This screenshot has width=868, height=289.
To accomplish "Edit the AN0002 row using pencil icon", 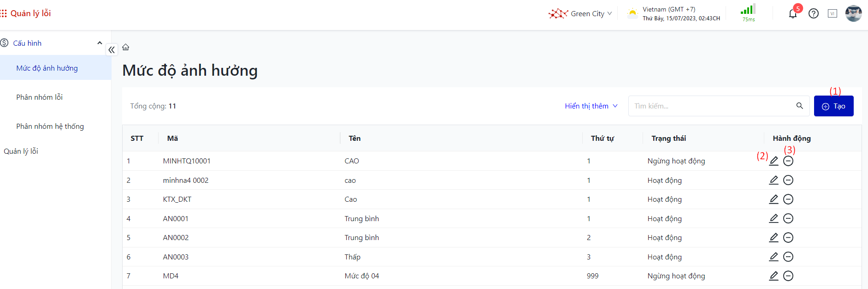I will pos(774,238).
